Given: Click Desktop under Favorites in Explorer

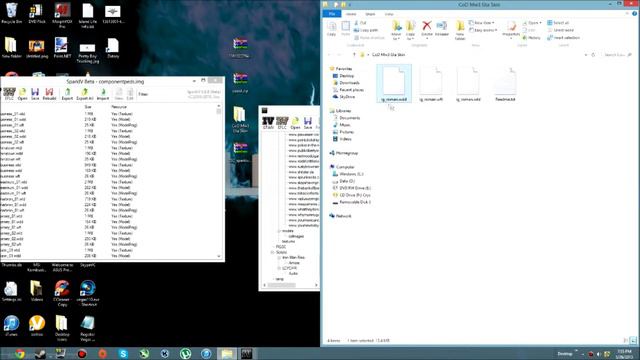Looking at the screenshot, I should [x=343, y=76].
